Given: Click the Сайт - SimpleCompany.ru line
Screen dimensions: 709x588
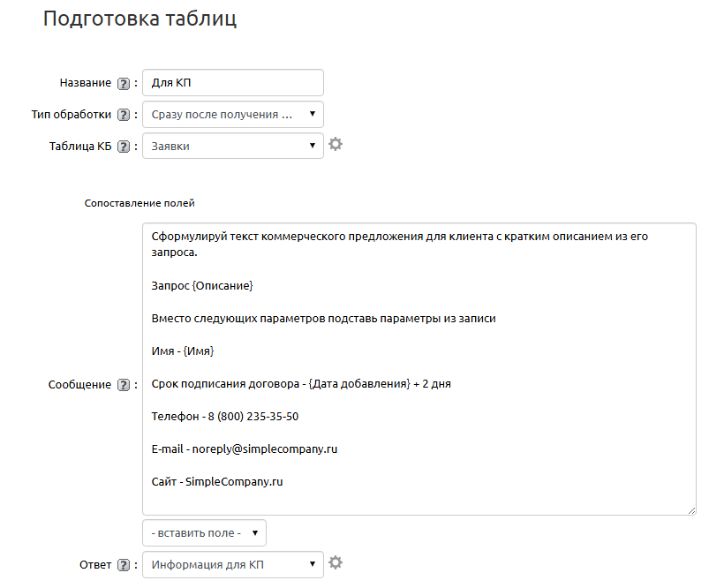Looking at the screenshot, I should click(217, 482).
